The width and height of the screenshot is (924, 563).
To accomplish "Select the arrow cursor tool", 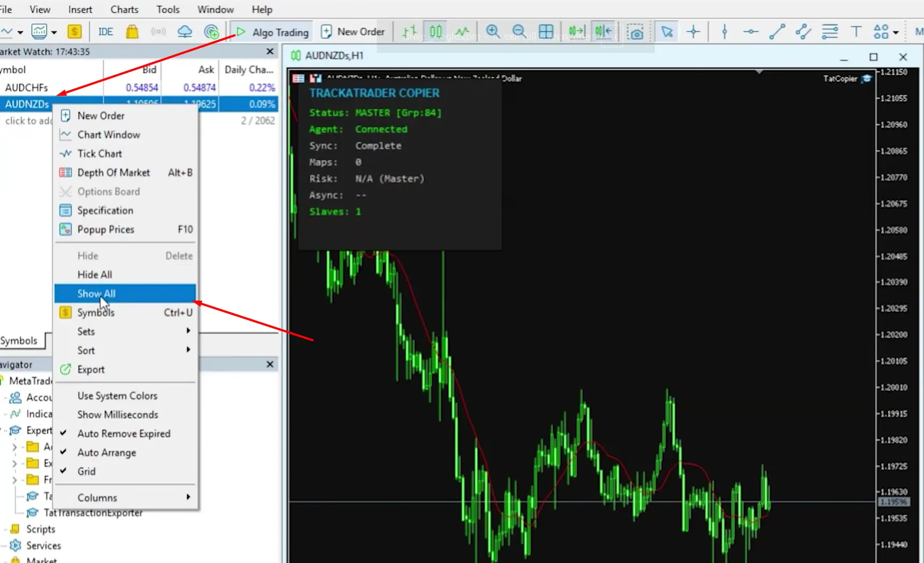I will tap(667, 32).
